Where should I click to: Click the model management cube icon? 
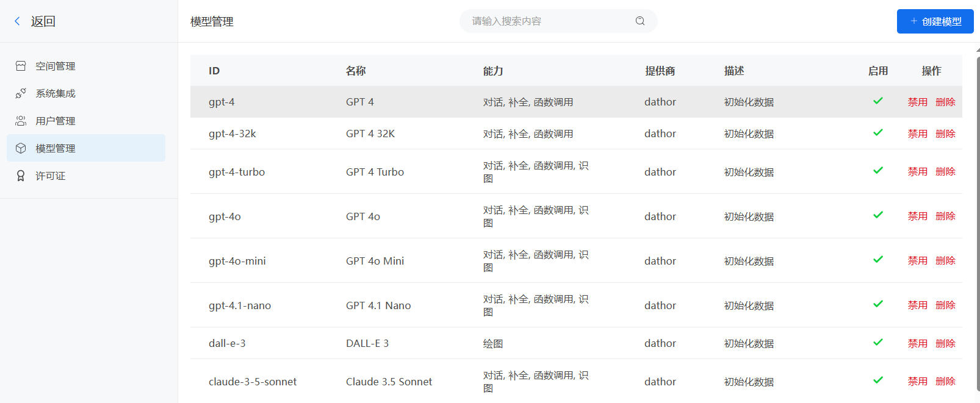pos(21,148)
